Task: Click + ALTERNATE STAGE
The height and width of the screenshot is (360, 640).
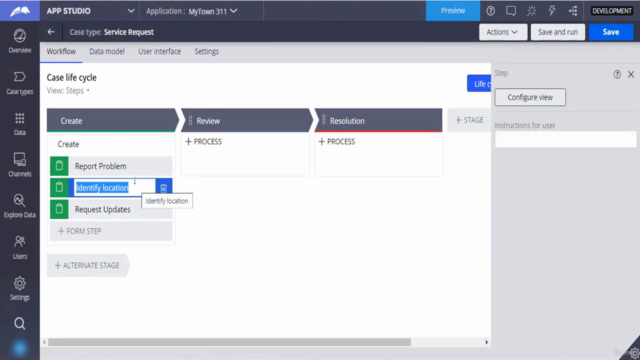Action: tap(88, 265)
